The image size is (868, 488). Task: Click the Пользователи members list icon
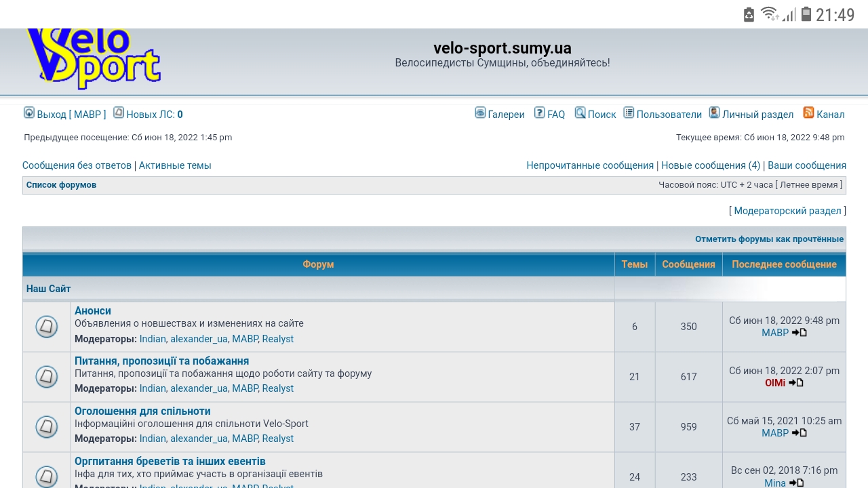point(629,113)
